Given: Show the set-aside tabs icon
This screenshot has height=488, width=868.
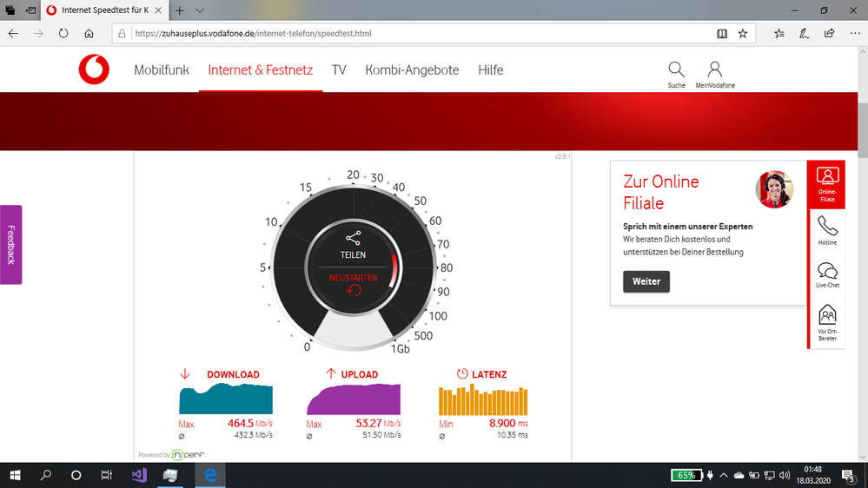Looking at the screenshot, I should [10, 10].
